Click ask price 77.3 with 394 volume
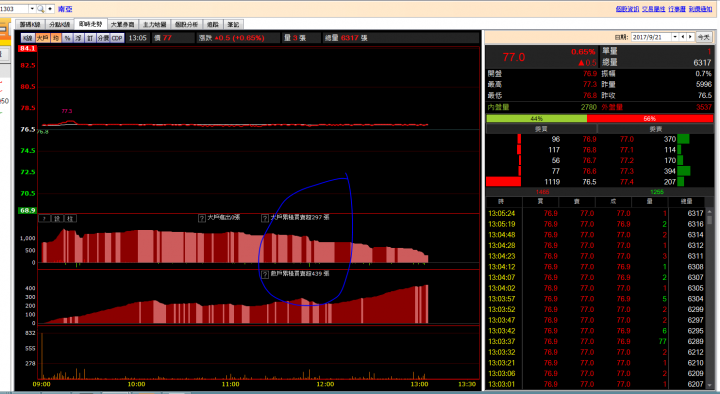 pos(627,171)
